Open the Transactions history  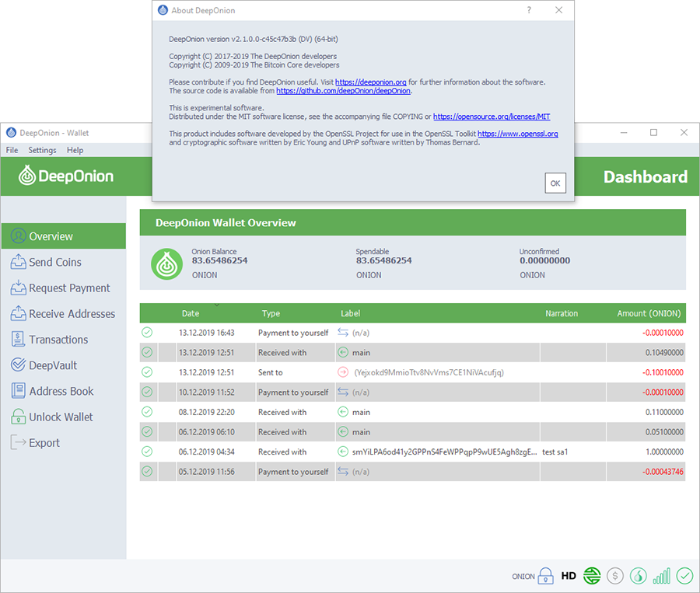(x=50, y=340)
